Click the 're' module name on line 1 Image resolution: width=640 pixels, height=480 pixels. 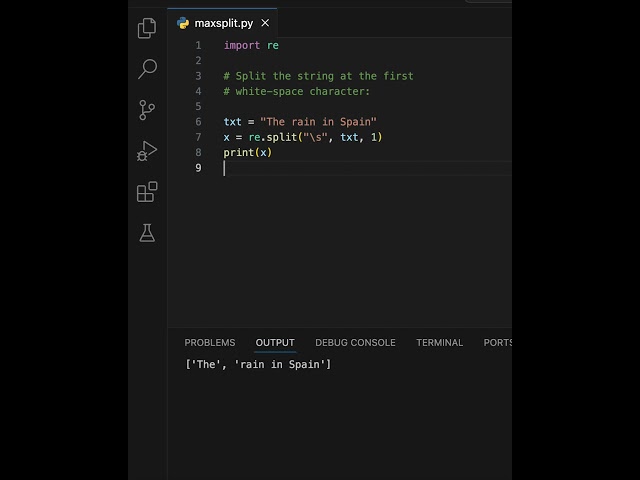(x=273, y=45)
